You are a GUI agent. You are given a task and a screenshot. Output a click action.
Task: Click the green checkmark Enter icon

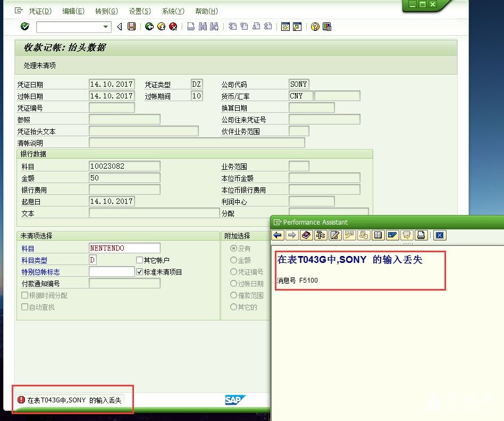point(25,27)
